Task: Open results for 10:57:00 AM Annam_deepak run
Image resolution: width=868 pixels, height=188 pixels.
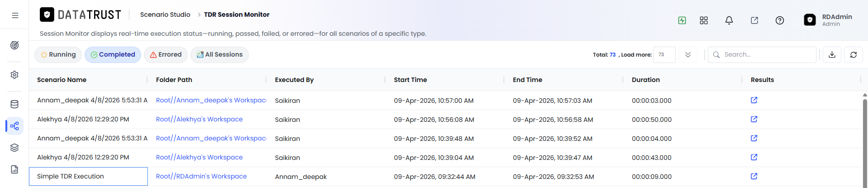Action: [754, 100]
